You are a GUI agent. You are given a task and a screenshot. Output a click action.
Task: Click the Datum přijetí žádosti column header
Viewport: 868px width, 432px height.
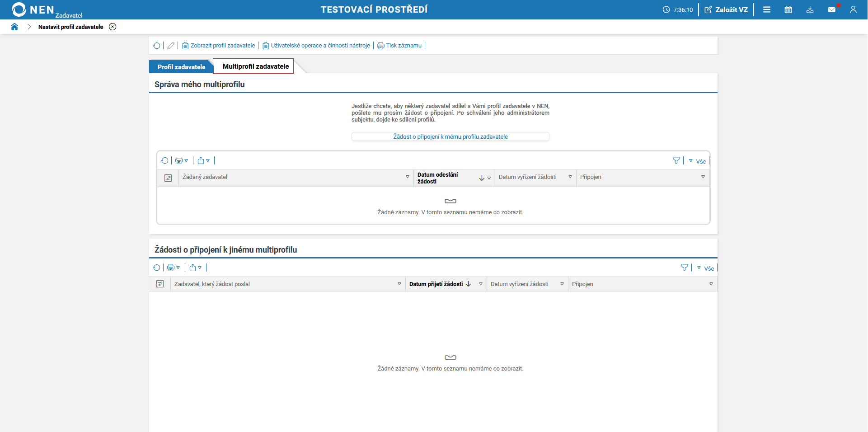tap(446, 284)
